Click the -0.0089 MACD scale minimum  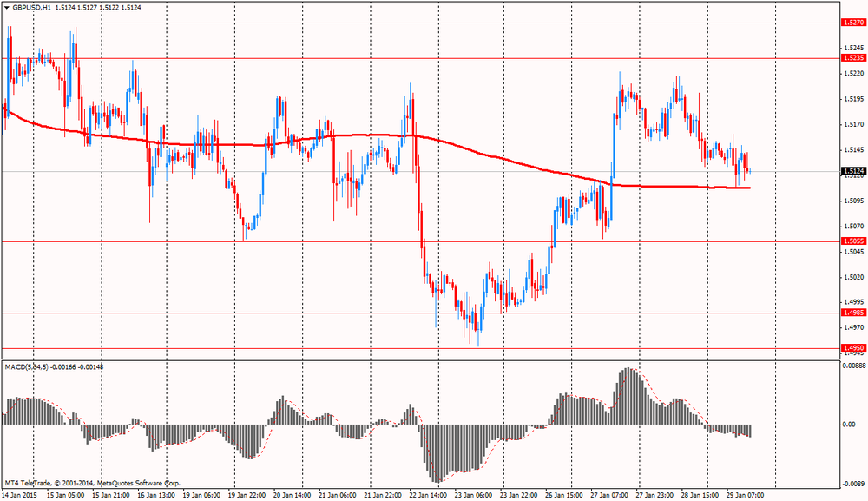tap(852, 484)
